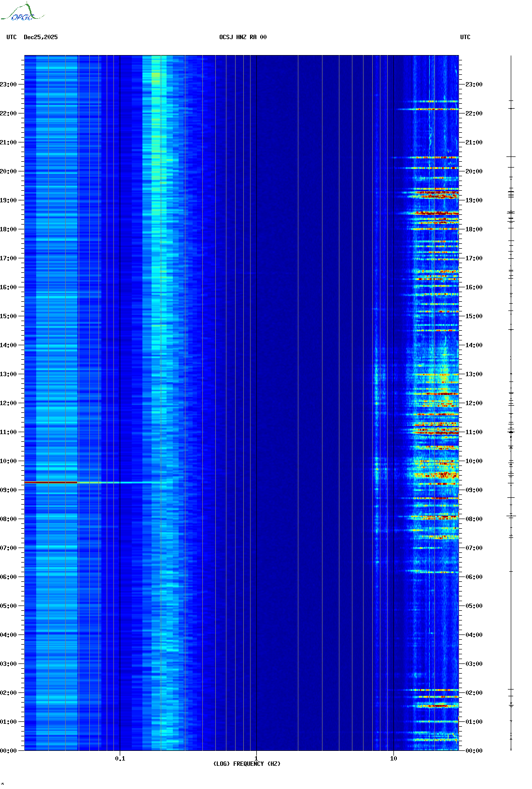Click the 16:00 label on left axis
532x789 pixels.
8,287
